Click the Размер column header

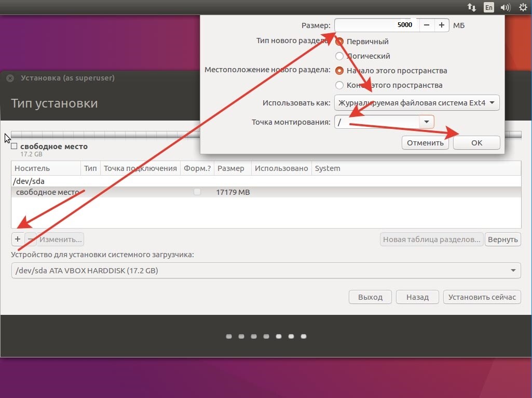(x=233, y=168)
